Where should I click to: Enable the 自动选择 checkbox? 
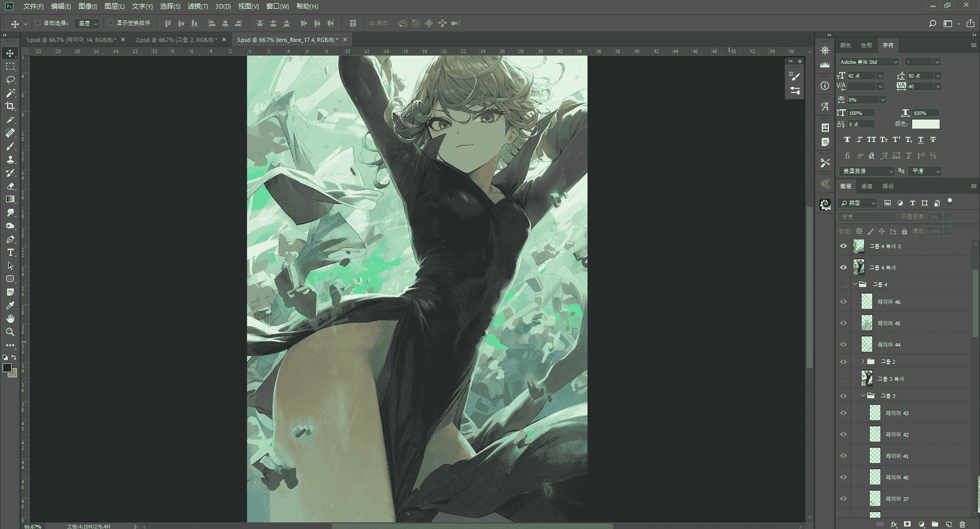coord(38,23)
